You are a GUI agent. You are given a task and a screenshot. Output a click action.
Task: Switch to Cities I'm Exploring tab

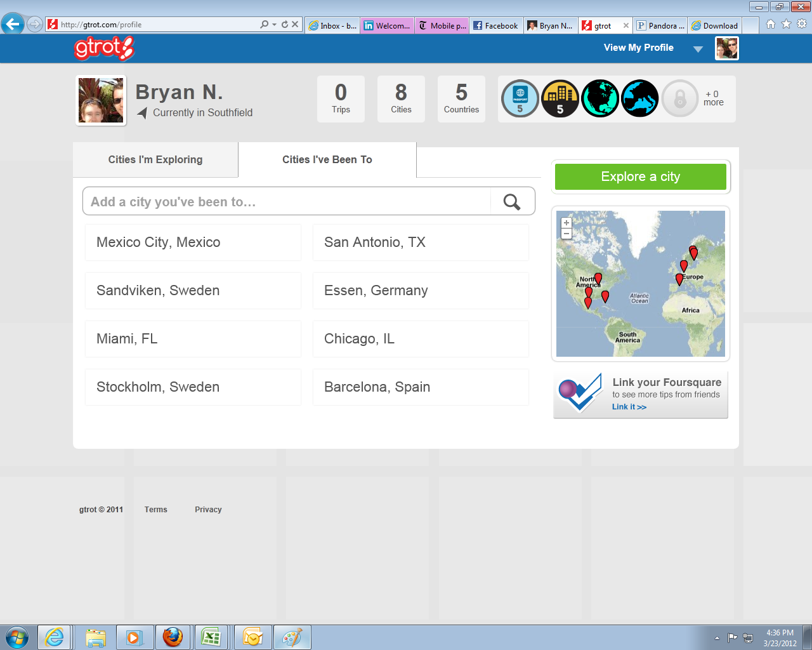click(x=155, y=160)
